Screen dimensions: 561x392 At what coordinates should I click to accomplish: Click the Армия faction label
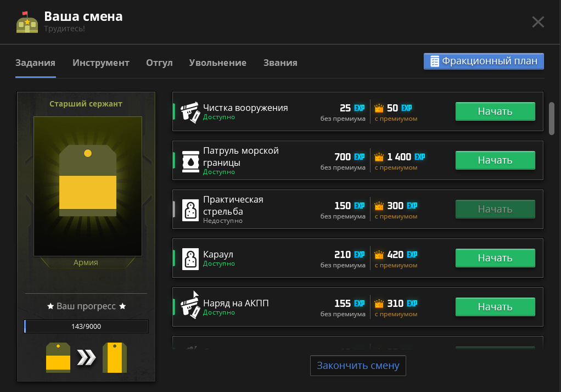tap(86, 262)
